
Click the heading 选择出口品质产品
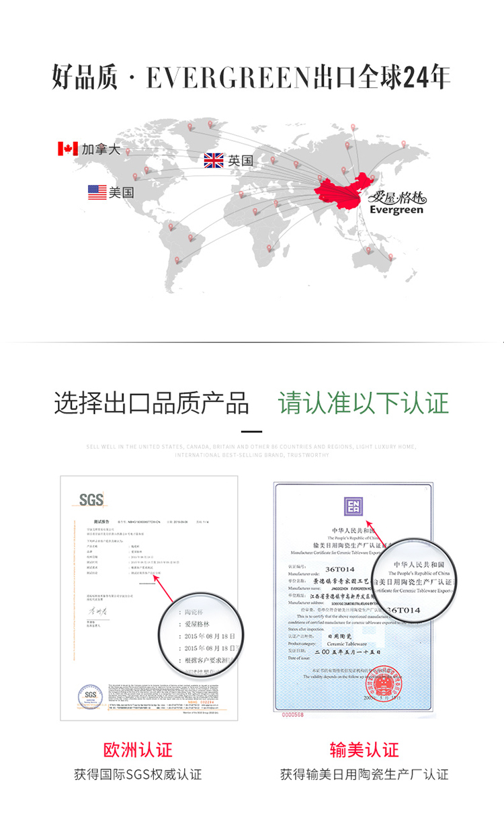click(x=151, y=403)
